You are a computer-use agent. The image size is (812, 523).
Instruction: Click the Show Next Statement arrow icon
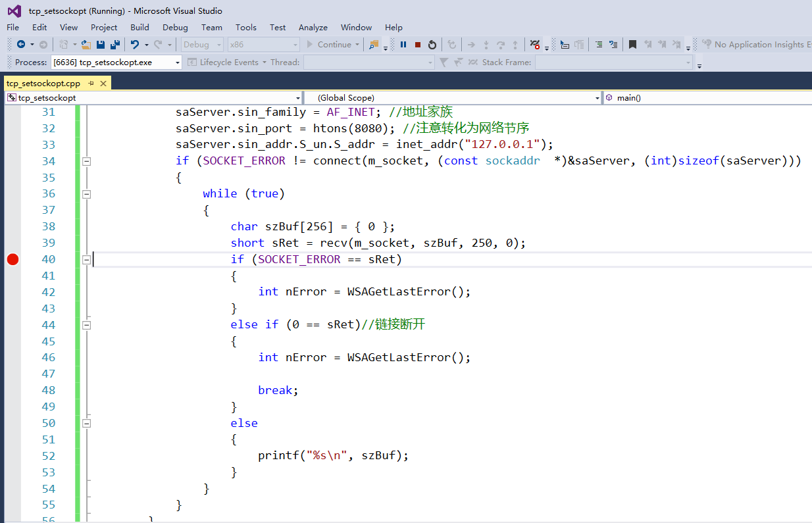pyautogui.click(x=471, y=45)
